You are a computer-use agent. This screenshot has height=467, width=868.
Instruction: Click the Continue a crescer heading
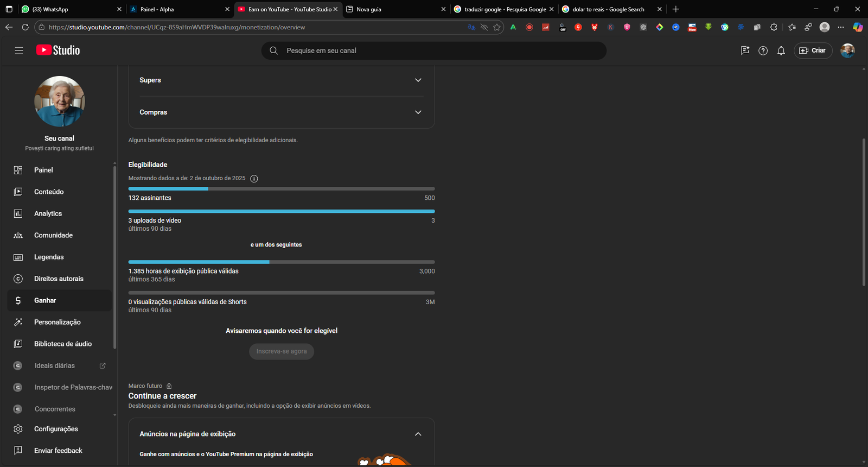[163, 396]
